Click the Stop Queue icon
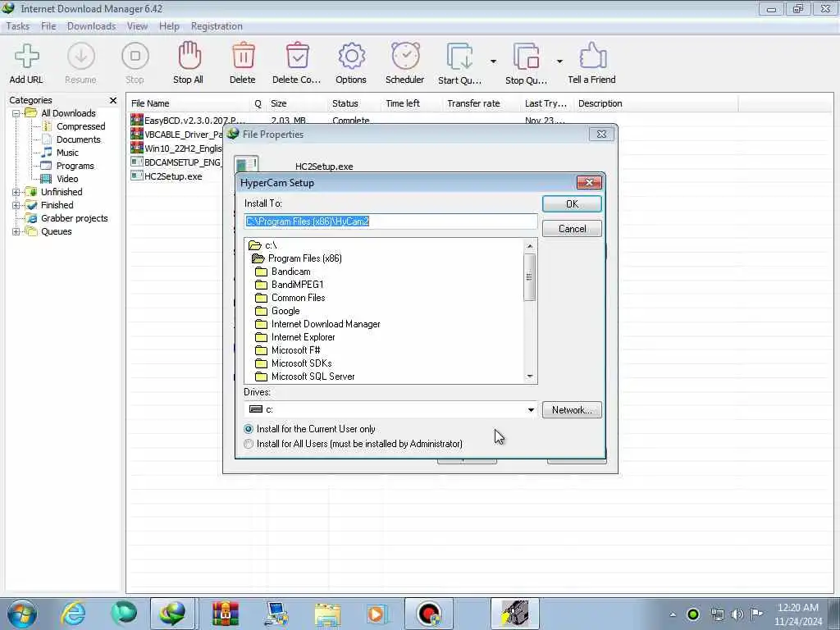 coord(526,63)
